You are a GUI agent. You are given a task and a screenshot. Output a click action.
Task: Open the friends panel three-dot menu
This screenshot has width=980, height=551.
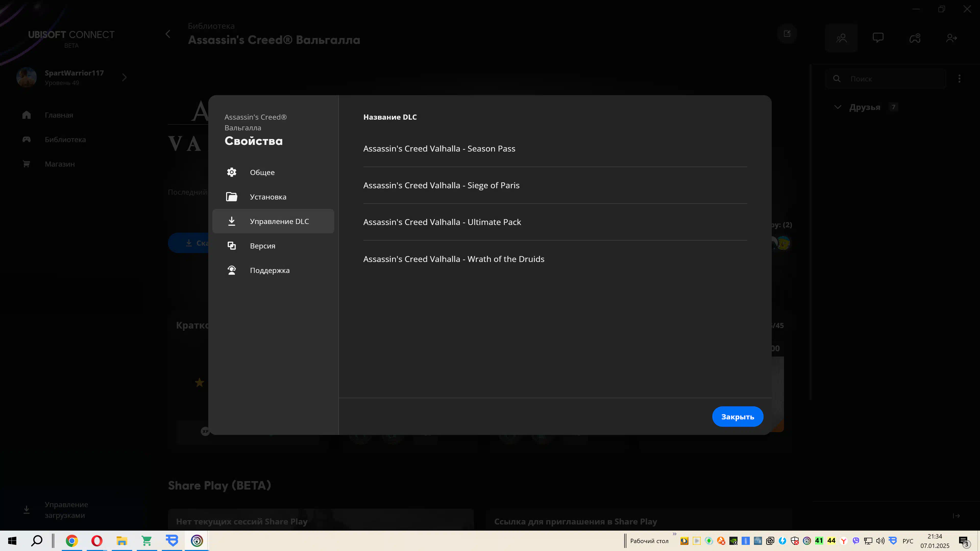(960, 79)
